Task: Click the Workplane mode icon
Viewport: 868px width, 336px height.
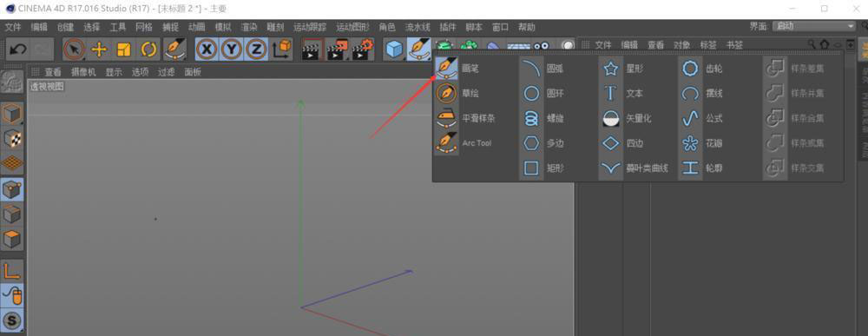Action: [12, 164]
